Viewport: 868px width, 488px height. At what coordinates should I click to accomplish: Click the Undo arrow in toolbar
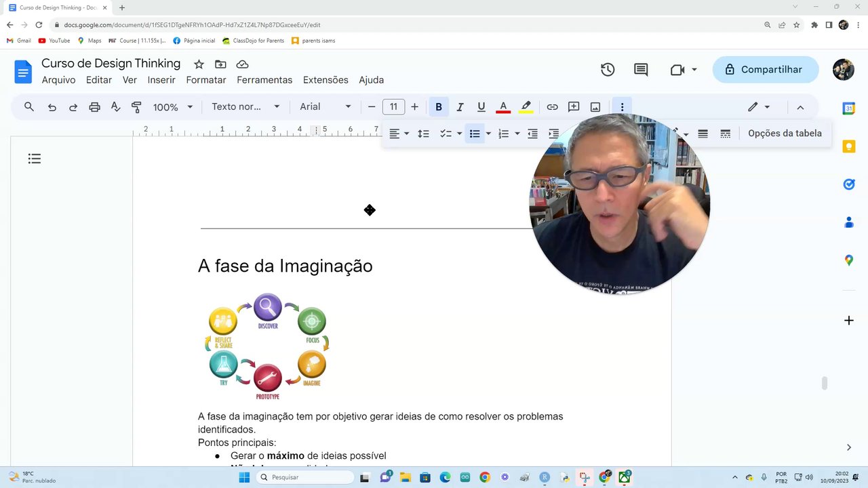tap(52, 107)
